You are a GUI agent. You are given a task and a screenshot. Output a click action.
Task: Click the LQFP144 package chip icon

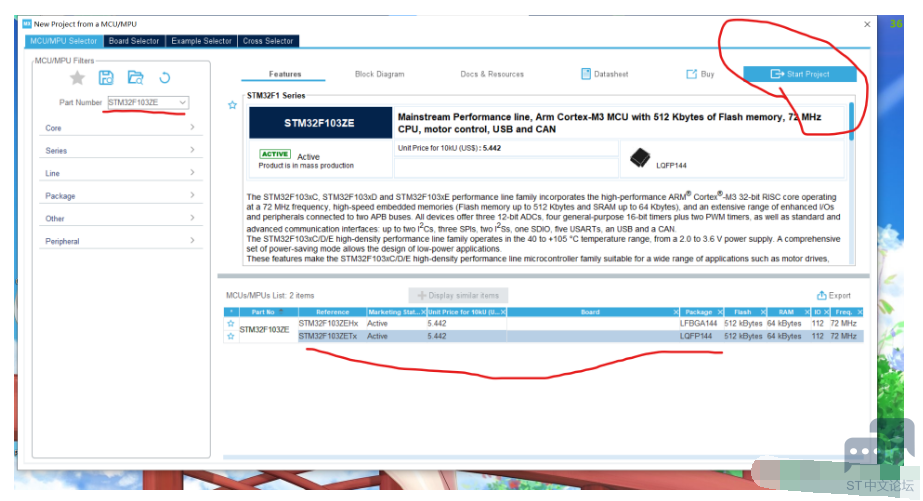[x=640, y=158]
